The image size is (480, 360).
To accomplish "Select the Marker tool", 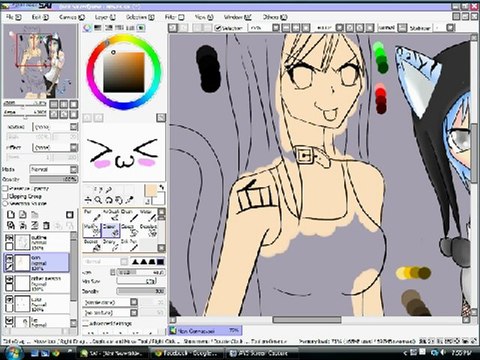I will [92, 230].
